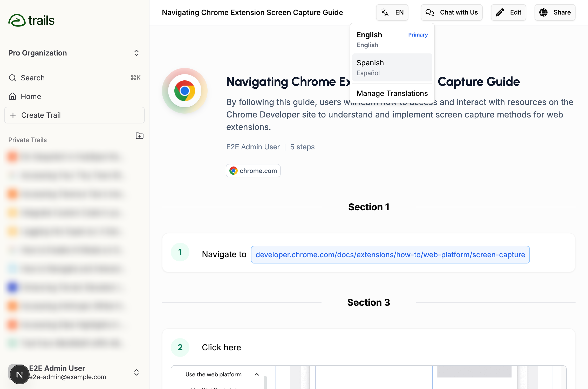The image size is (588, 389).
Task: Select Spanish Español from language menu
Action: point(392,67)
